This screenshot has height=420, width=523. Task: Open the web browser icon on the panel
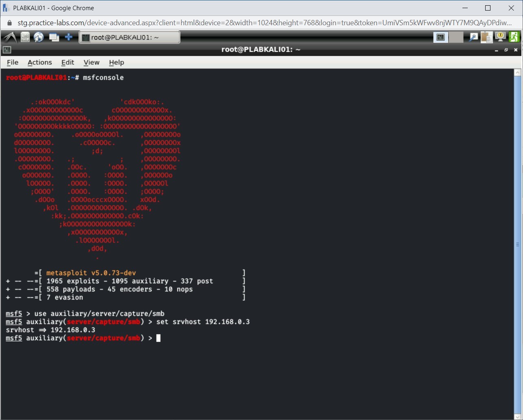tap(39, 37)
